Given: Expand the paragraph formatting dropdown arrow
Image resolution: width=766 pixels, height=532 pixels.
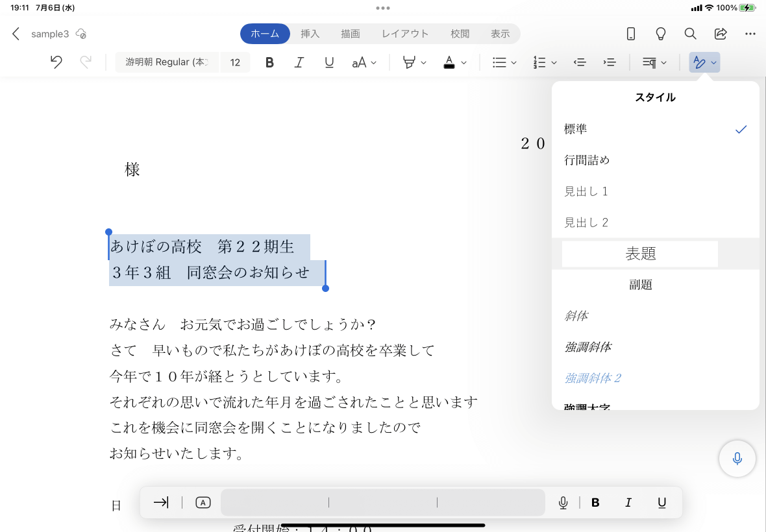Looking at the screenshot, I should coord(663,62).
